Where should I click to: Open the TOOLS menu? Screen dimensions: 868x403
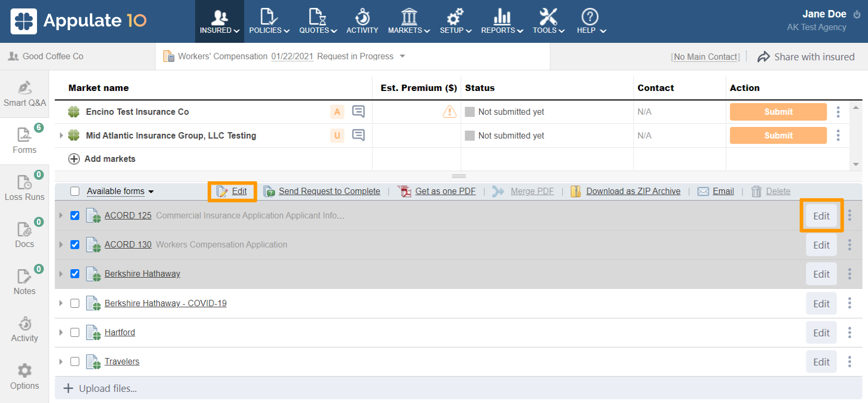(x=548, y=21)
